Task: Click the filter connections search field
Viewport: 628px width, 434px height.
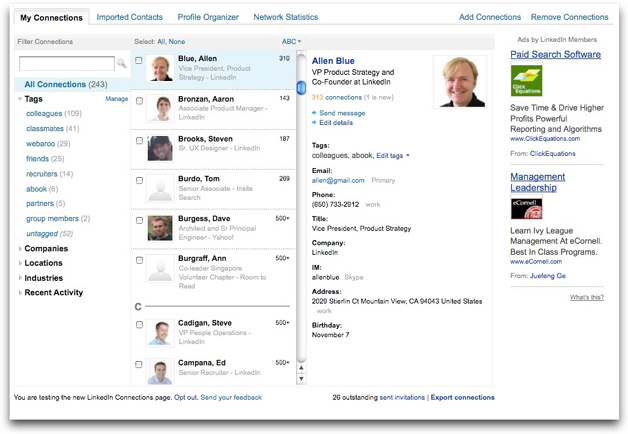Action: pos(67,63)
